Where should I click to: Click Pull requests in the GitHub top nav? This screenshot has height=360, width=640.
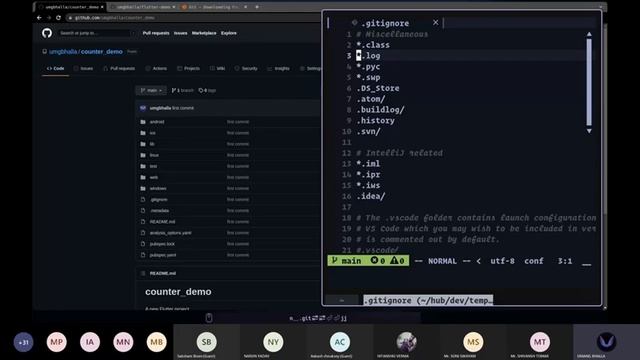[x=156, y=33]
